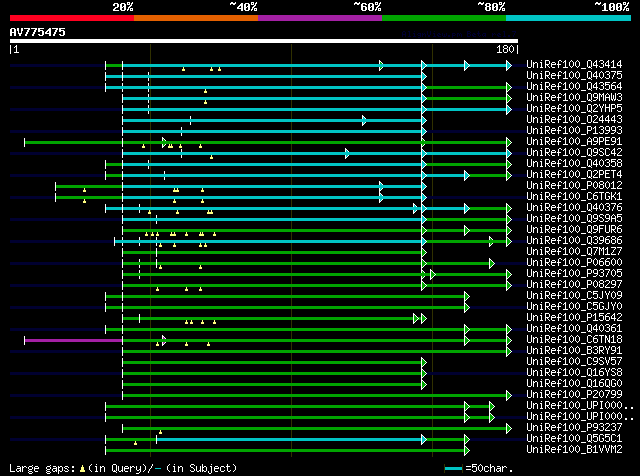640x476 pixels.
Task: Select the UniRef100_B1VVM2 label
Action: click(x=574, y=450)
